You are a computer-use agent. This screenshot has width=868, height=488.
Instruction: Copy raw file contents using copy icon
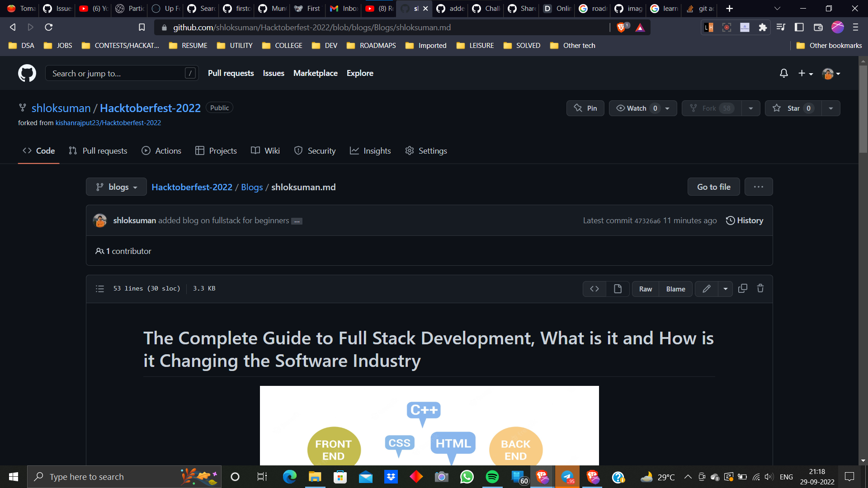742,288
